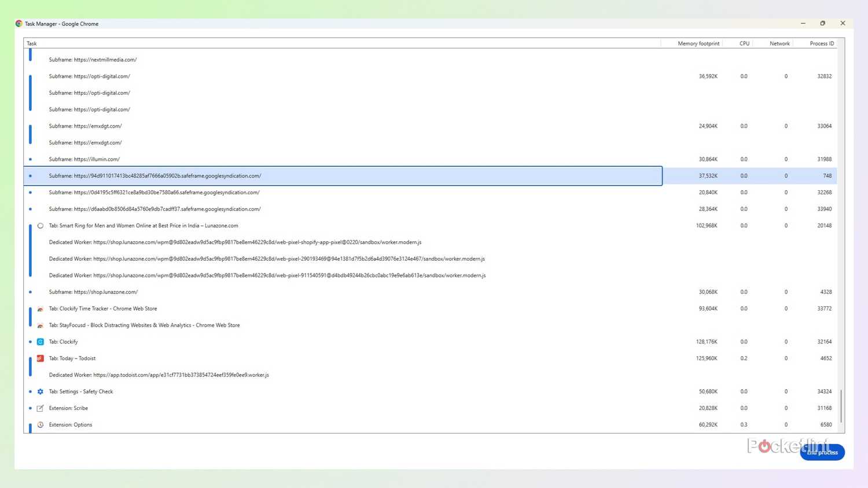Image resolution: width=868 pixels, height=488 pixels.
Task: Select the Today – Todoist tab row
Action: (430, 358)
